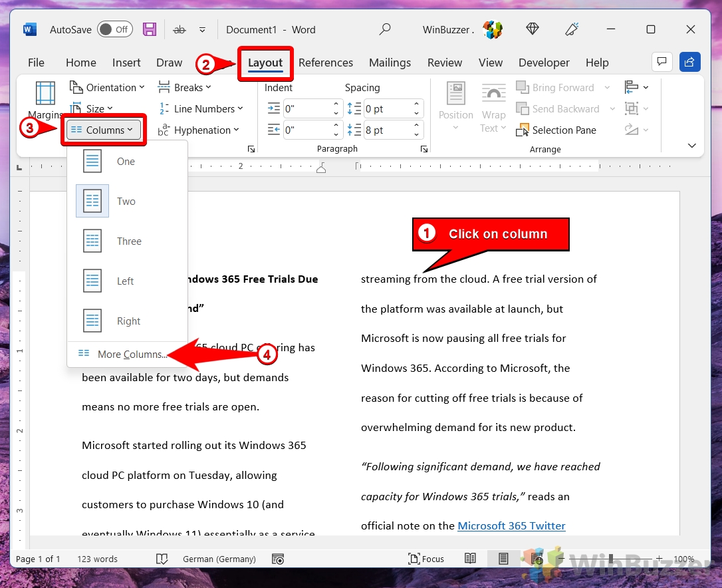Open the search magnifier in title bar

pos(384,29)
